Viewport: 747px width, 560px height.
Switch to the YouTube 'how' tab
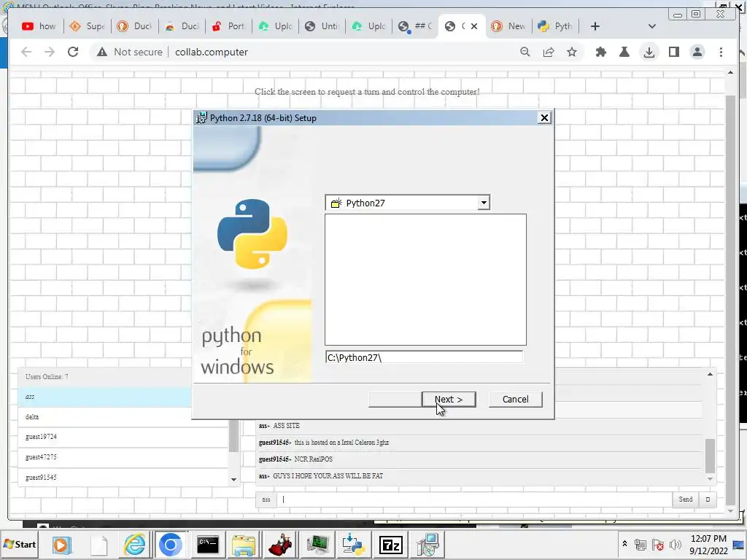pos(39,26)
